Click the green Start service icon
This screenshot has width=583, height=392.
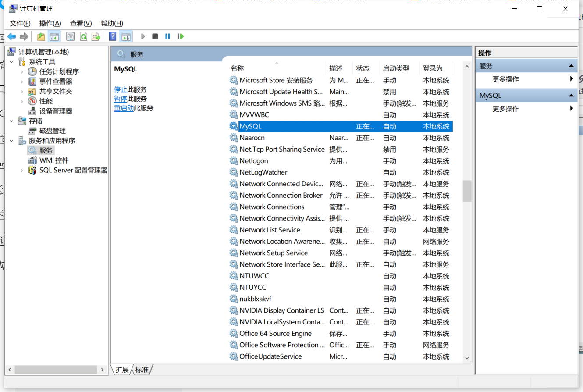(143, 36)
